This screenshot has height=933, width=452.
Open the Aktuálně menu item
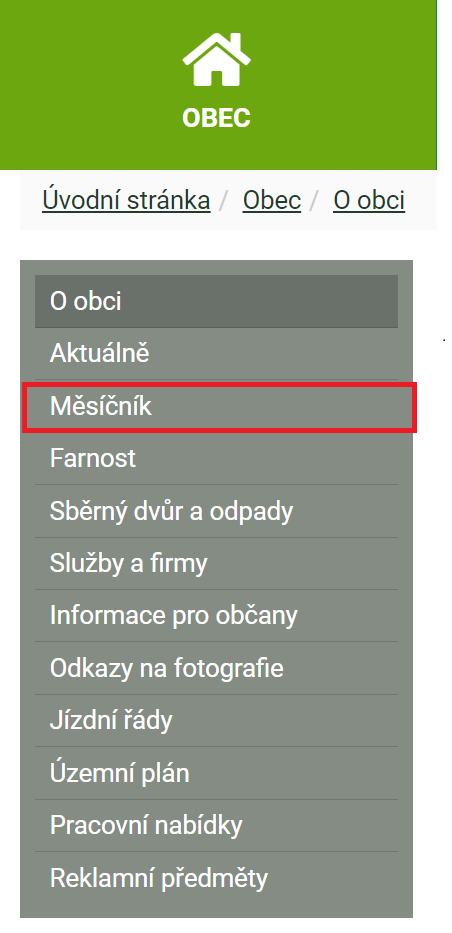click(216, 353)
